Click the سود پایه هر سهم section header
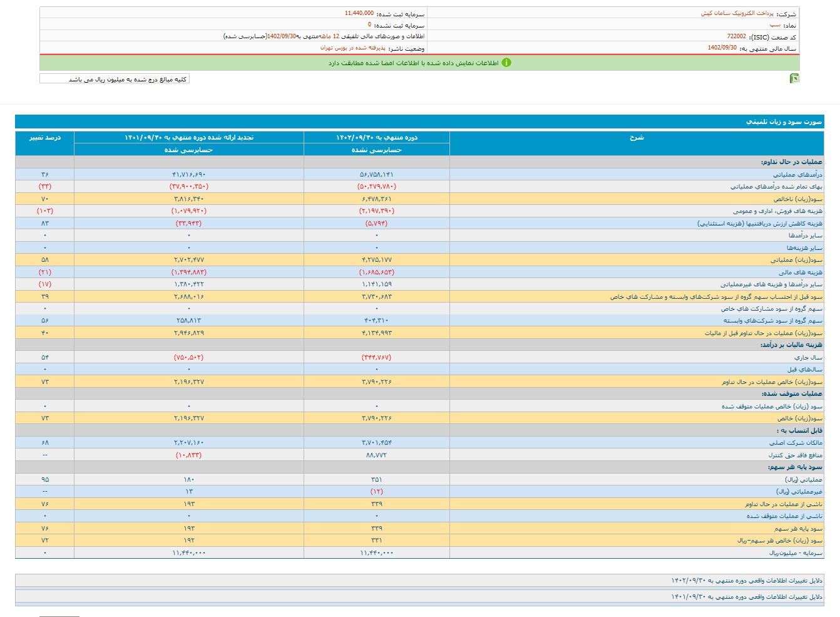 (795, 467)
